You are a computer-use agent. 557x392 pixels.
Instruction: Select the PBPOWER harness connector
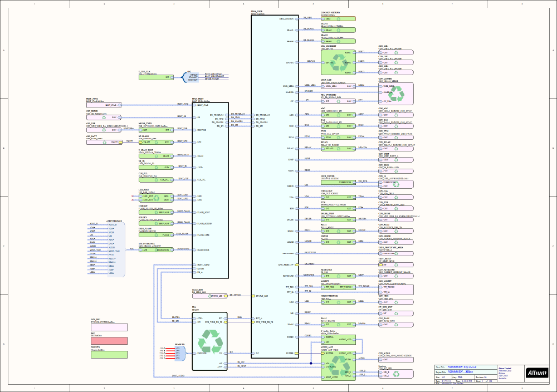click(180, 353)
